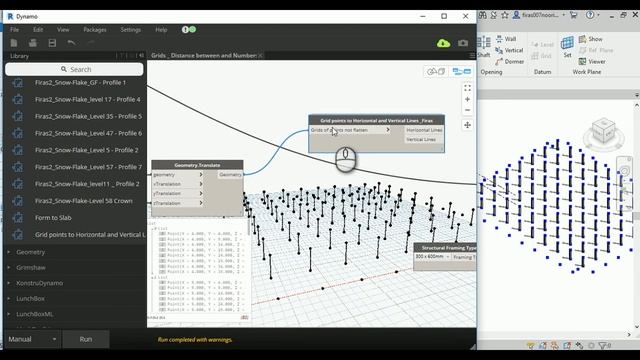Click the library Search field
This screenshot has height=360, width=640.
tap(74, 69)
